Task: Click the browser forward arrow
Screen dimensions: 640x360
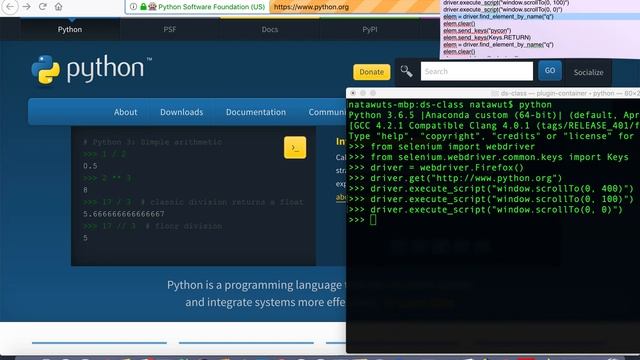Action: coord(27,7)
